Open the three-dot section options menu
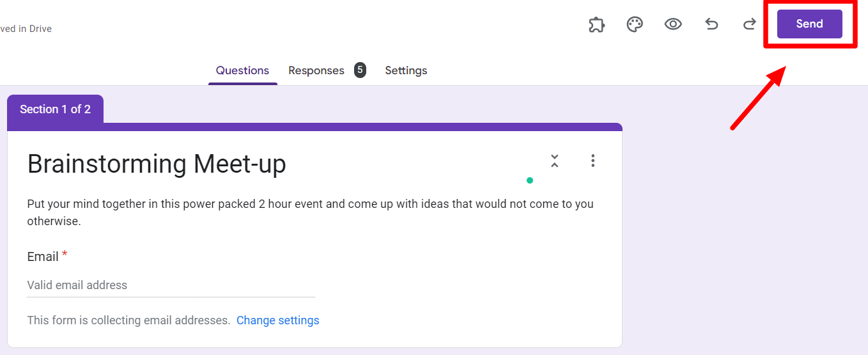Screen dimensions: 868x355 click(x=593, y=161)
